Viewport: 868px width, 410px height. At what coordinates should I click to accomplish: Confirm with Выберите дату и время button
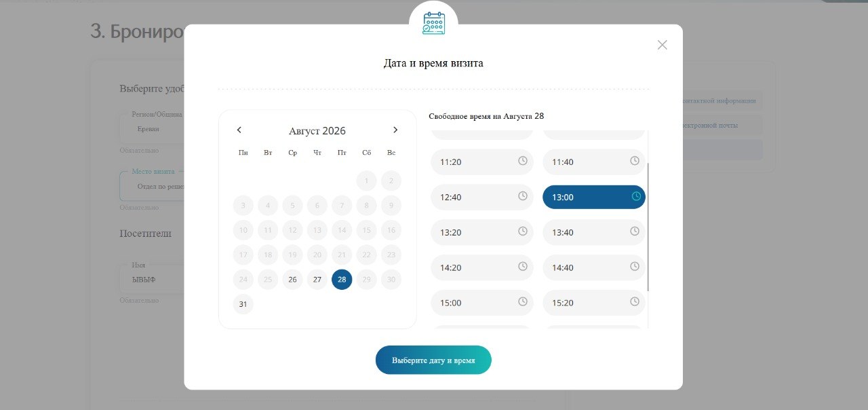point(433,360)
